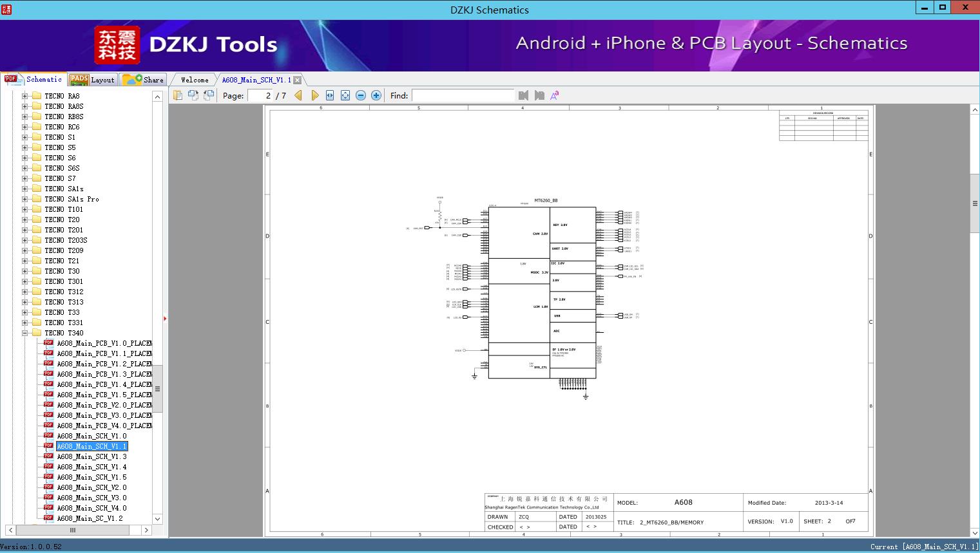Go to the next page arrow

(314, 95)
